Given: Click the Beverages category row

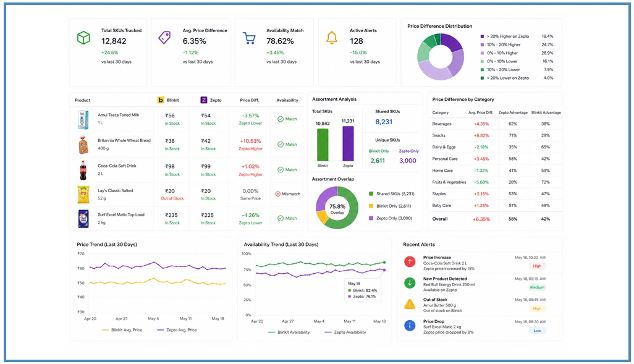Looking at the screenshot, I should click(495, 124).
